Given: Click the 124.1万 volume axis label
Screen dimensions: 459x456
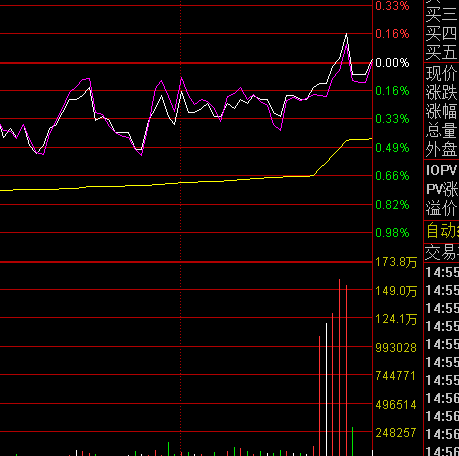Looking at the screenshot, I should (x=396, y=319).
